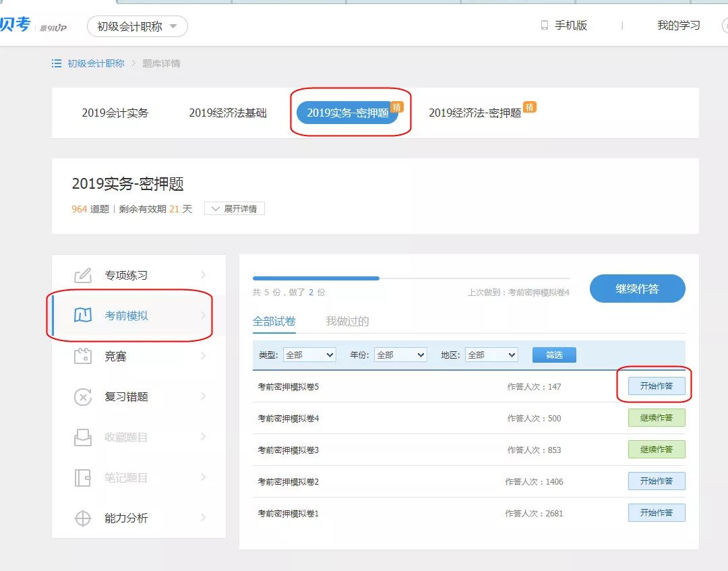
Task: Switch to 2019经济法基础 tab
Action: tap(228, 113)
